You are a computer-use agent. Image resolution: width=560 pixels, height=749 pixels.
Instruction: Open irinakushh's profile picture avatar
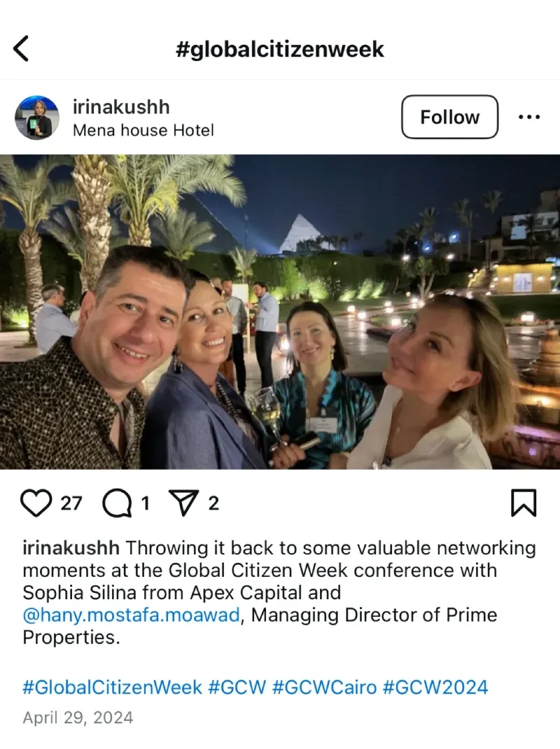coord(37,118)
